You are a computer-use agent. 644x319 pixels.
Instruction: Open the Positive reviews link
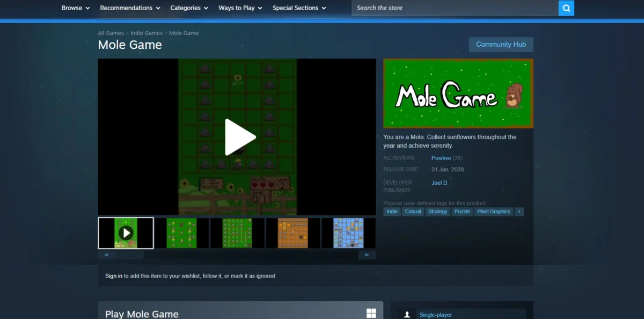point(441,158)
